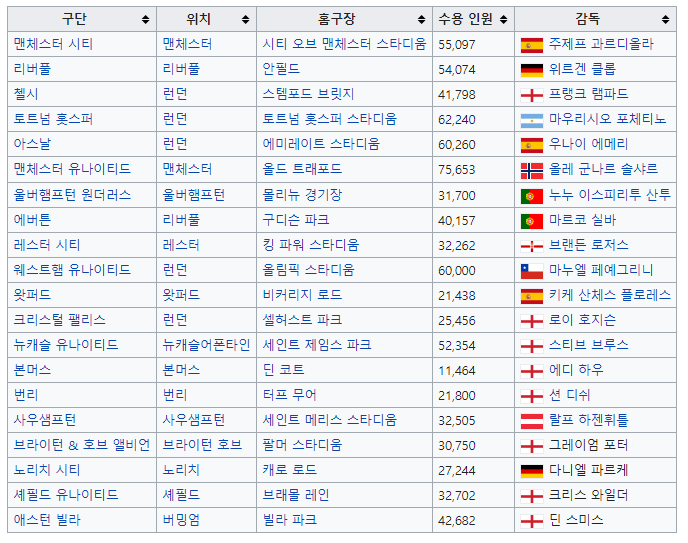Open the 뉴캐슬 유나이티드 club link
688x543 pixels.
point(66,345)
